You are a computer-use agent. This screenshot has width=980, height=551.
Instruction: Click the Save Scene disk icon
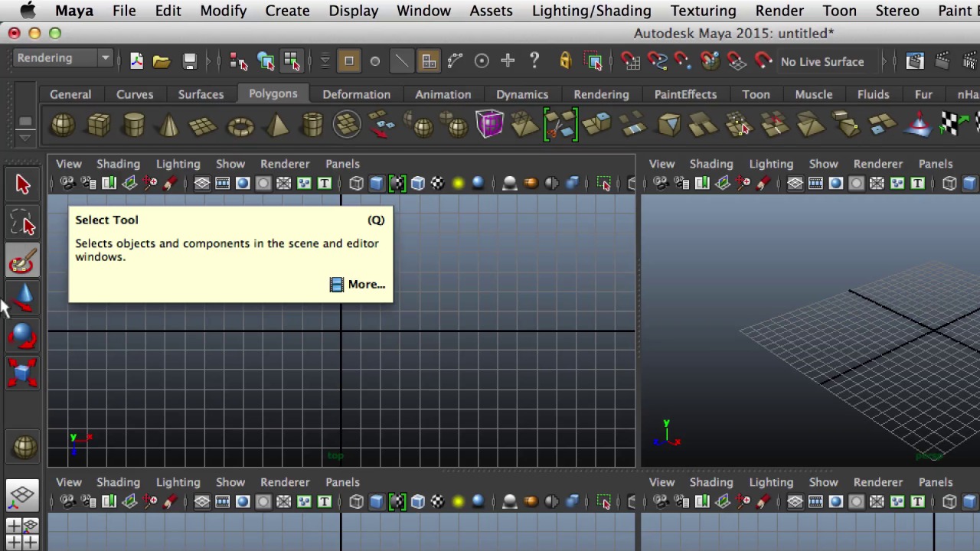point(189,61)
